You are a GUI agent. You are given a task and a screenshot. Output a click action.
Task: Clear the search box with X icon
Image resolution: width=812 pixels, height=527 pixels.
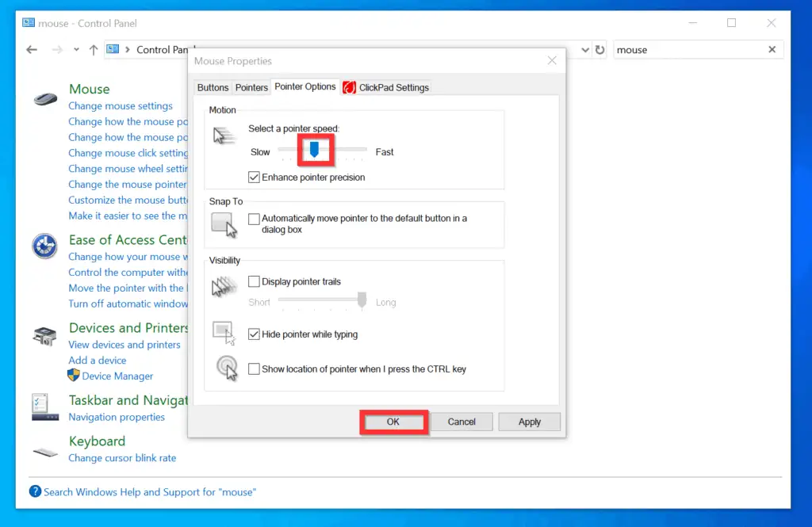tap(772, 50)
